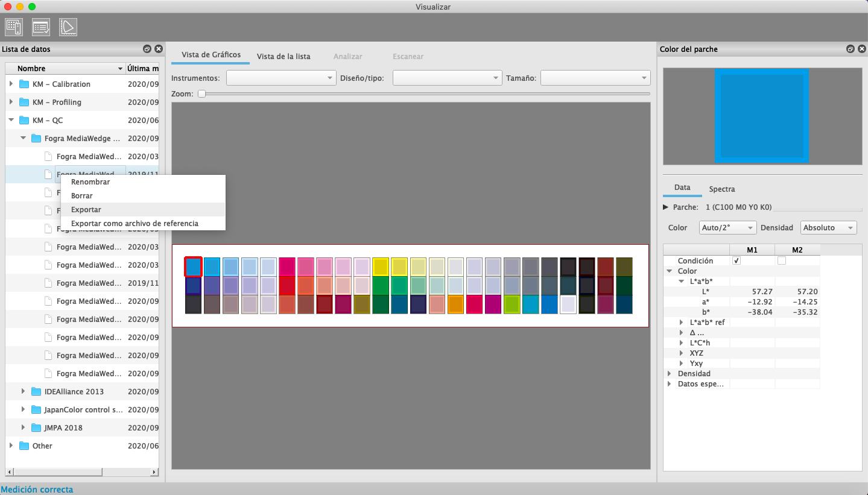Screen dimensions: 868x495
Task: Open the Color Auto/2° dropdown
Action: (728, 227)
